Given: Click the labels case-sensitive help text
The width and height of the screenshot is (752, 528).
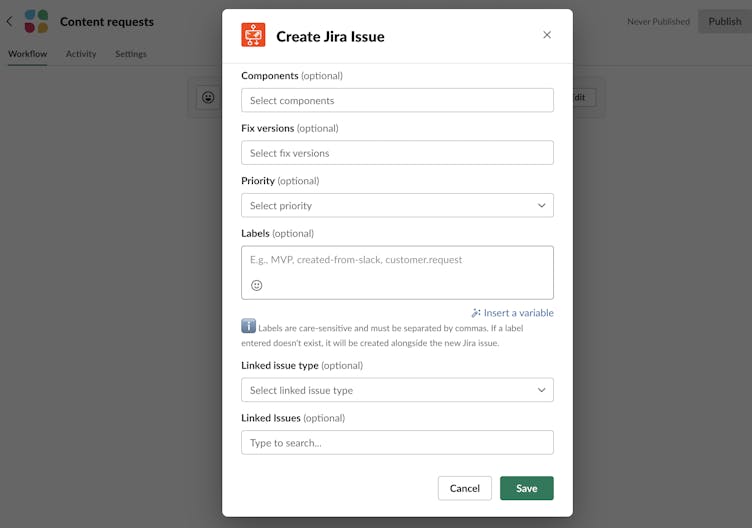Looking at the screenshot, I should [x=382, y=335].
